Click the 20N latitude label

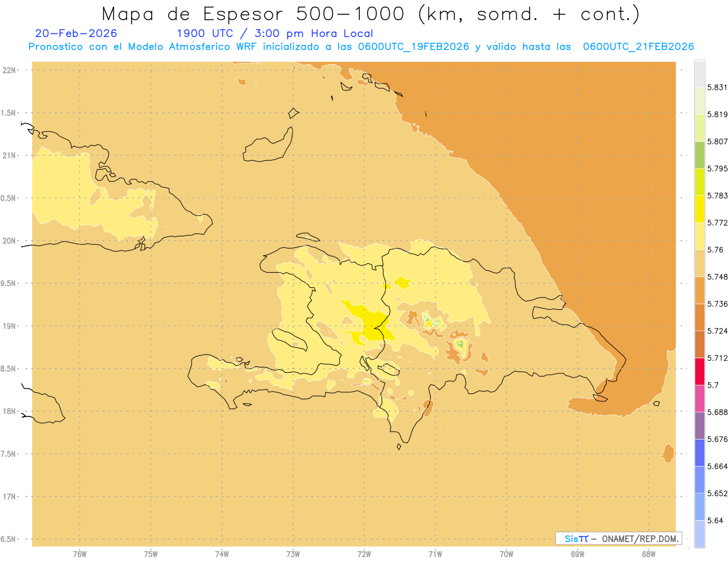9,241
